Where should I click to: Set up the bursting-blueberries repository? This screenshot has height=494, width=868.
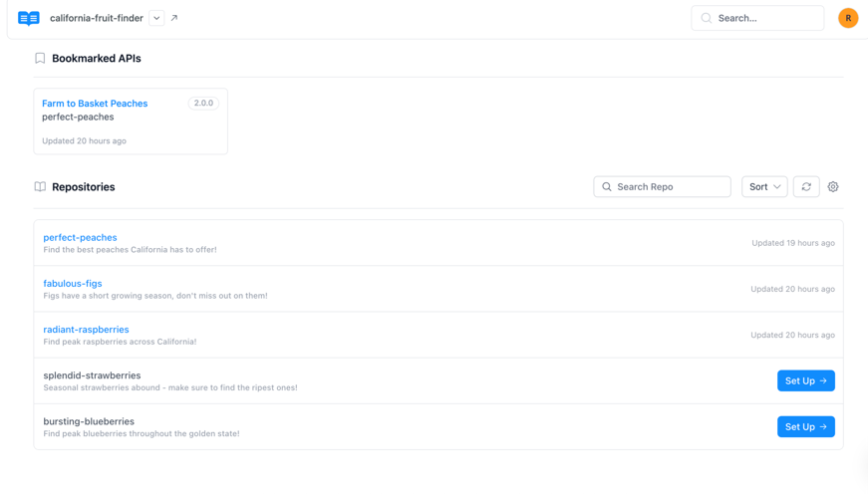pos(805,426)
